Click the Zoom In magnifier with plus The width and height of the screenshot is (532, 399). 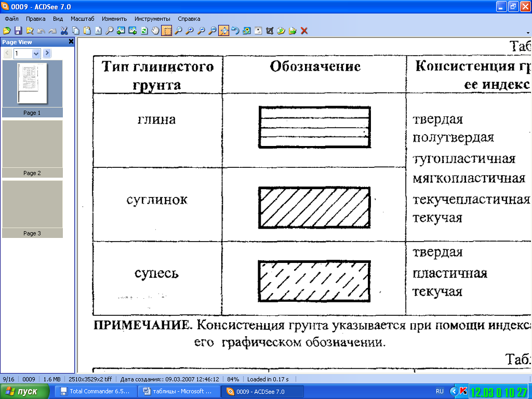189,31
